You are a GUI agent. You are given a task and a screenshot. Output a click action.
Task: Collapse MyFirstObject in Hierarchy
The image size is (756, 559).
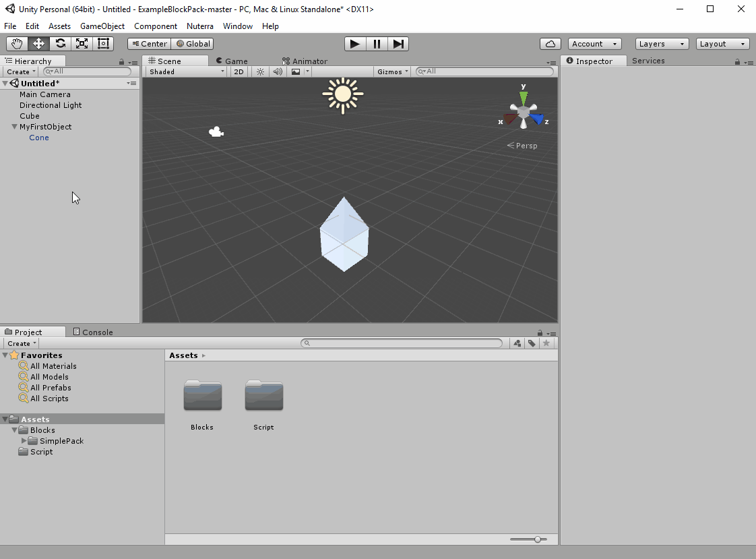14,127
